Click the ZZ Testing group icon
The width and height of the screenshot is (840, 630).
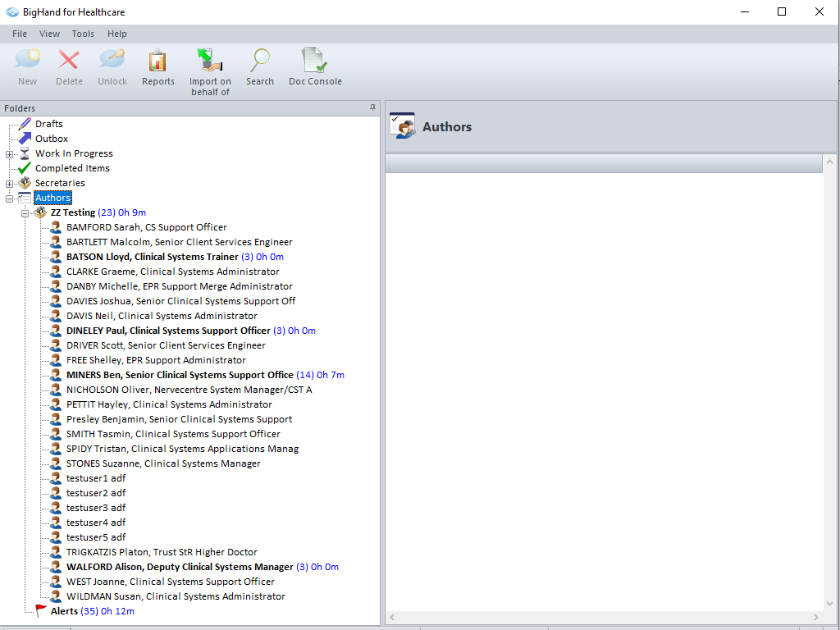40,212
